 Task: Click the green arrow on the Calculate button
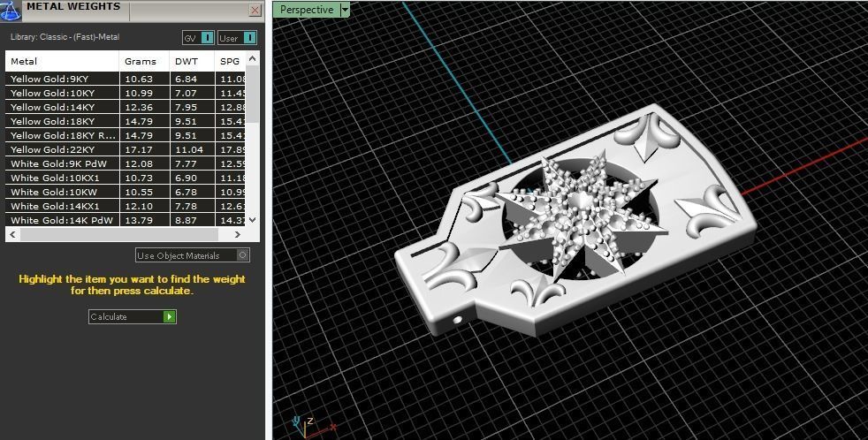(x=170, y=316)
